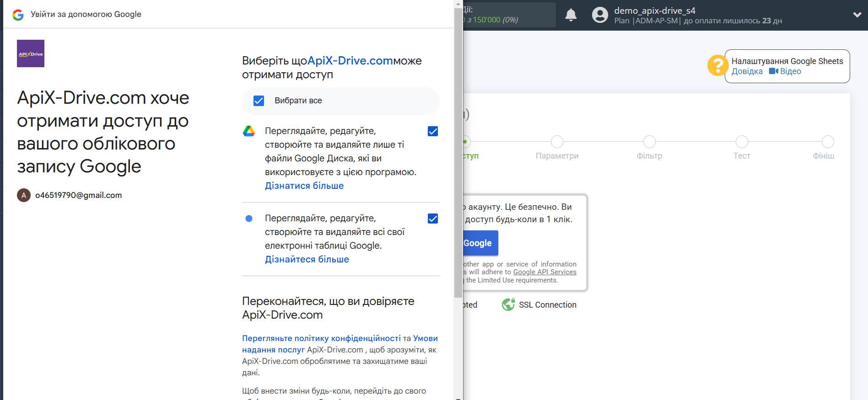Open the 'Довідка' help link
Image resolution: width=868 pixels, height=400 pixels.
tap(747, 71)
